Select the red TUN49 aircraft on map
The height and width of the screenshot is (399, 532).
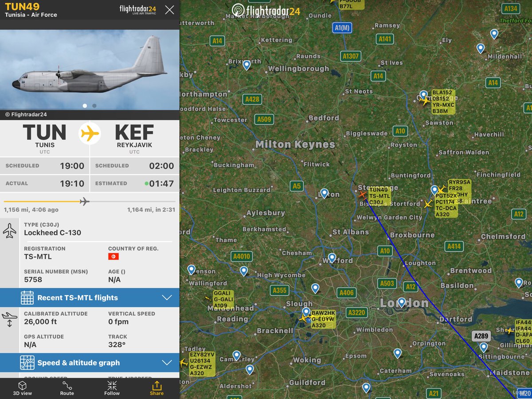[x=362, y=194]
